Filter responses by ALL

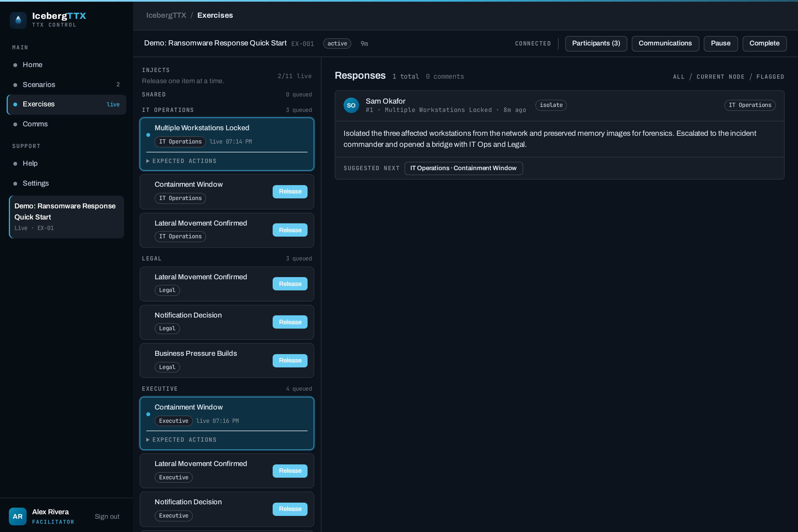pyautogui.click(x=679, y=77)
